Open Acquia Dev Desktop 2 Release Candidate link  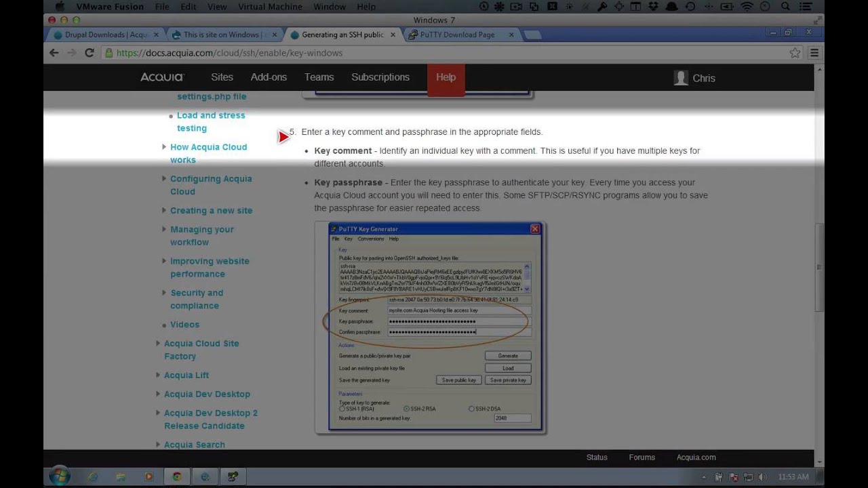210,419
